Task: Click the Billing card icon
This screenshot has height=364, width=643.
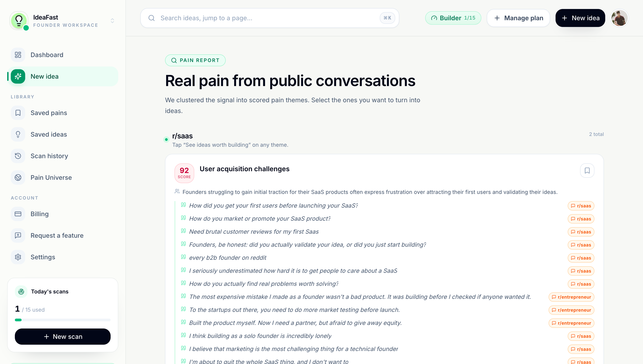Action: click(18, 214)
